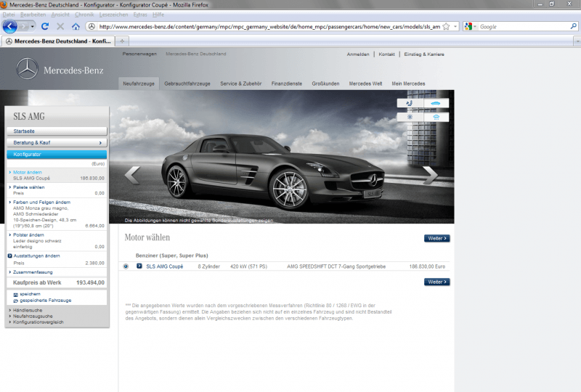Open the Konfigurationsvergleich link
Screen dimensions: 581x392
38,322
